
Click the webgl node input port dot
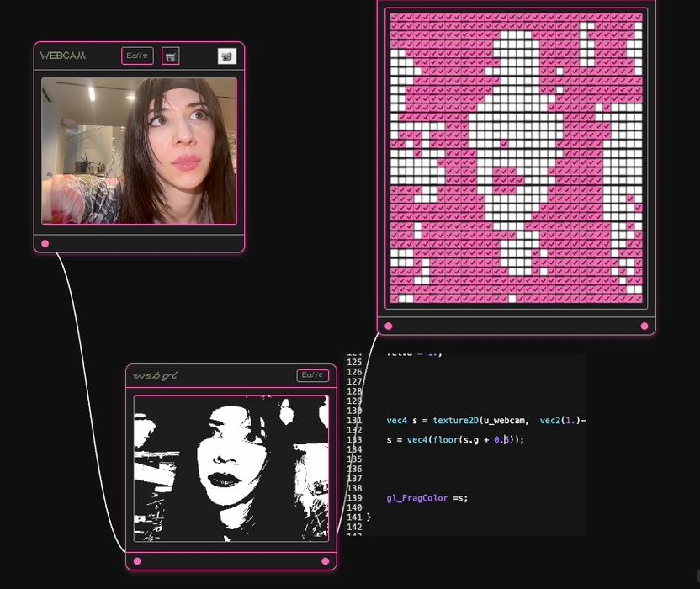tap(137, 561)
